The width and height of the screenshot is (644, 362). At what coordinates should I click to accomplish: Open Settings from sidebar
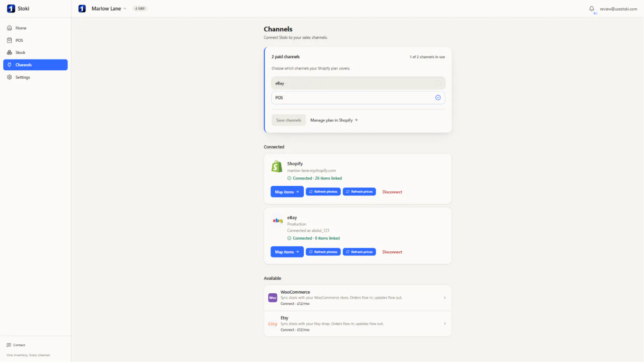[x=35, y=77]
